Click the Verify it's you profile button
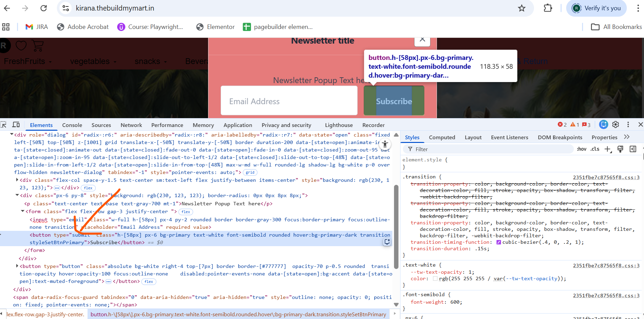Image resolution: width=644 pixels, height=319 pixels. (x=596, y=8)
